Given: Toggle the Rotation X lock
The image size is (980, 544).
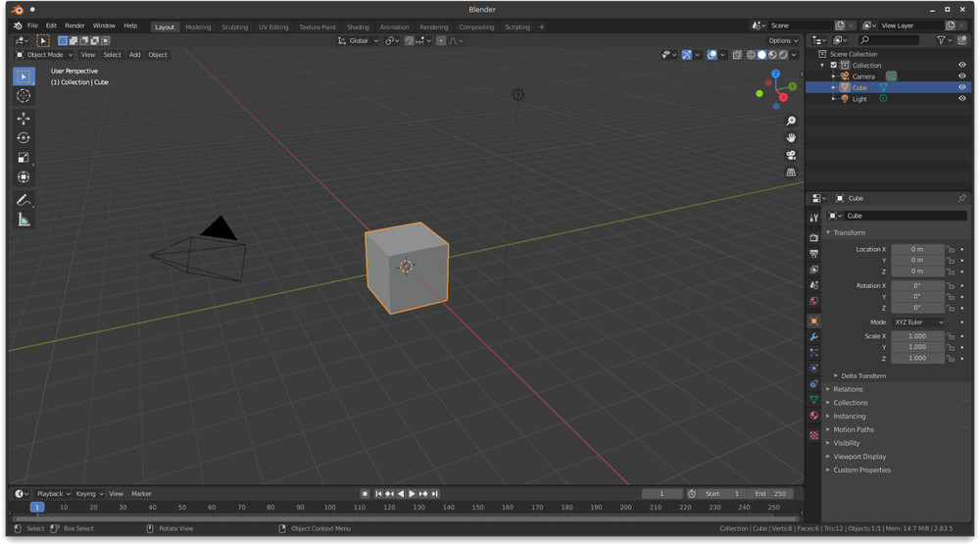Looking at the screenshot, I should [x=951, y=286].
